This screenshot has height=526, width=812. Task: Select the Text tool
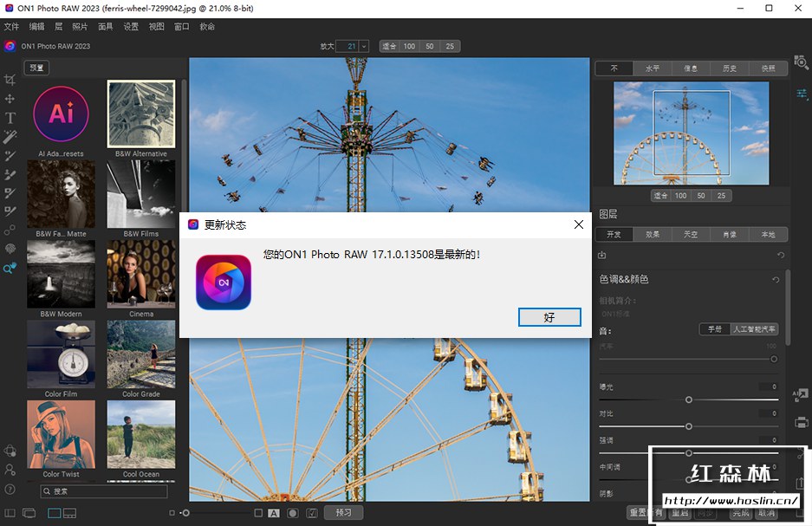10,118
